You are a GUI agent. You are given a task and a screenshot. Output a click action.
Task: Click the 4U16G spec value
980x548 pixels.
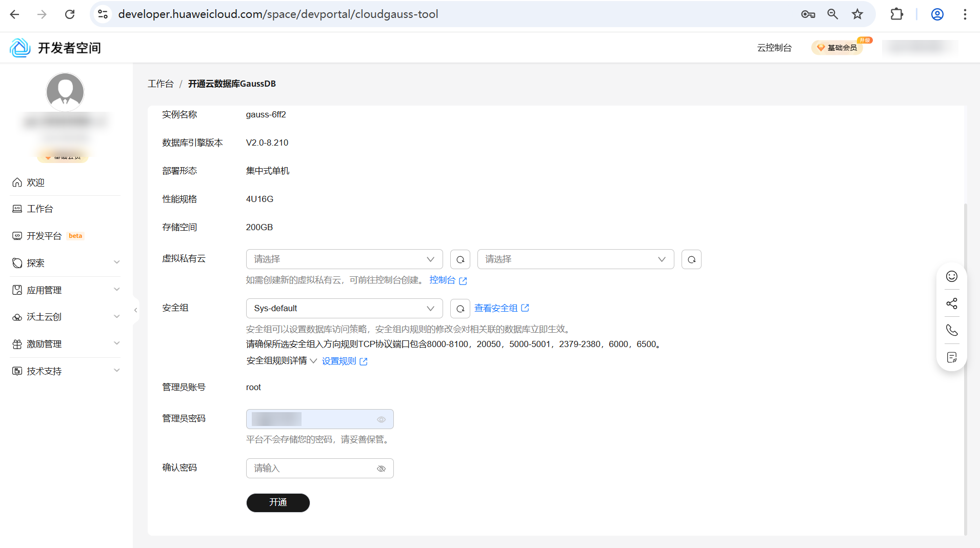click(259, 199)
